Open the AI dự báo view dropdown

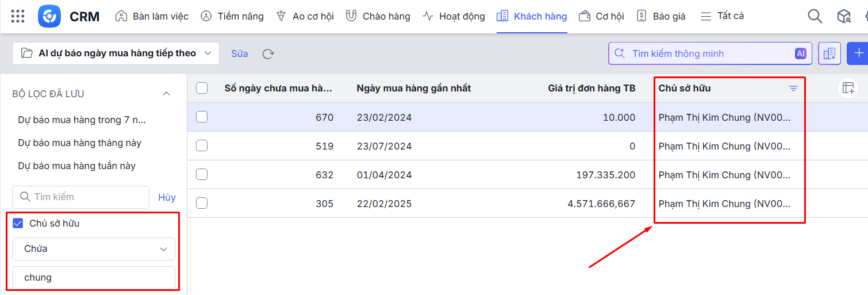coord(116,53)
